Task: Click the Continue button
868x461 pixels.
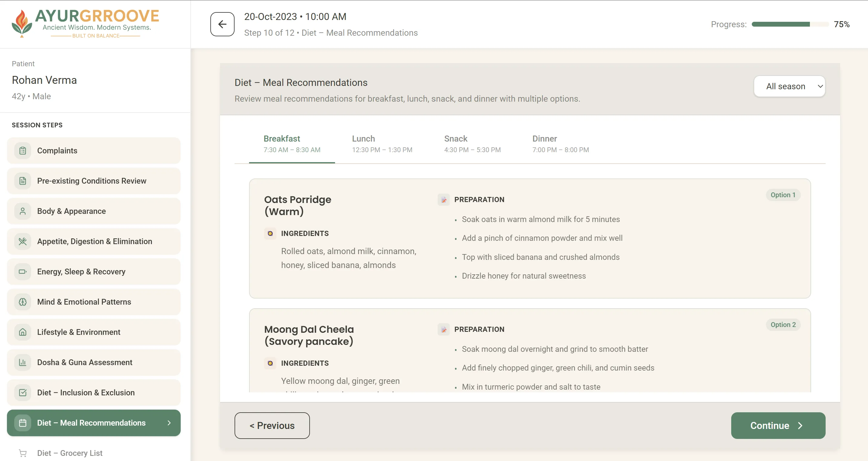Action: click(x=778, y=426)
